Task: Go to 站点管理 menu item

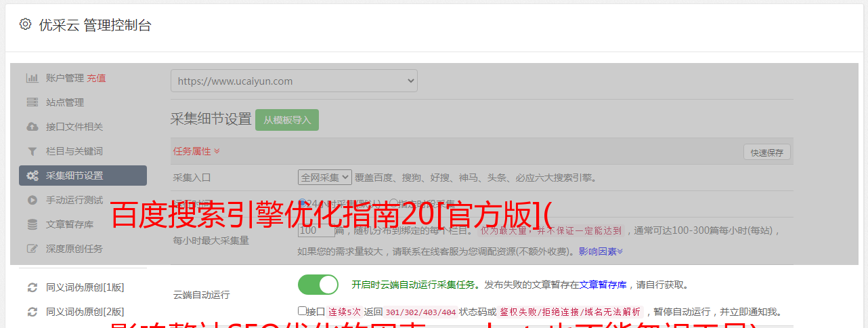Action: click(x=65, y=102)
